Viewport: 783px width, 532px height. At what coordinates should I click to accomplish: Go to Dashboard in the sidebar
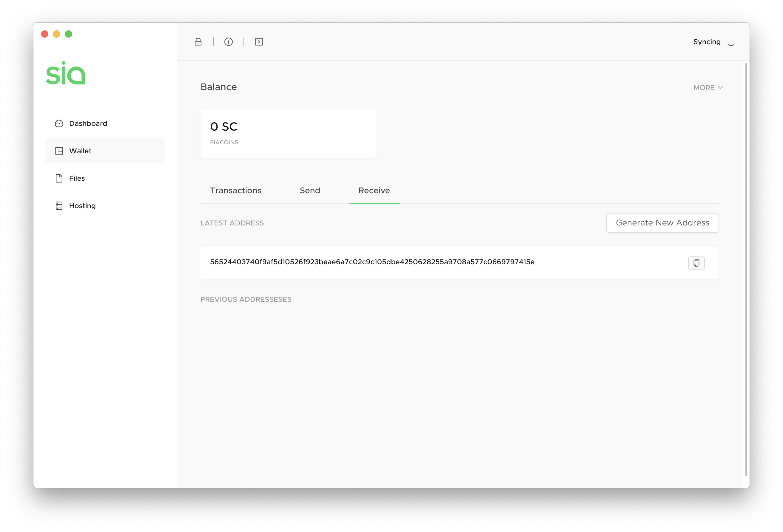105,123
